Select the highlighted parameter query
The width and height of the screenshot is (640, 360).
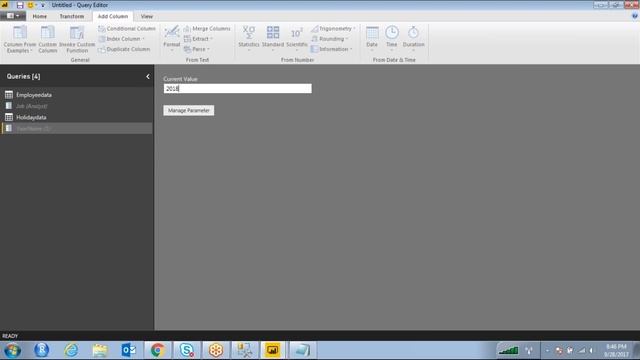coord(77,129)
